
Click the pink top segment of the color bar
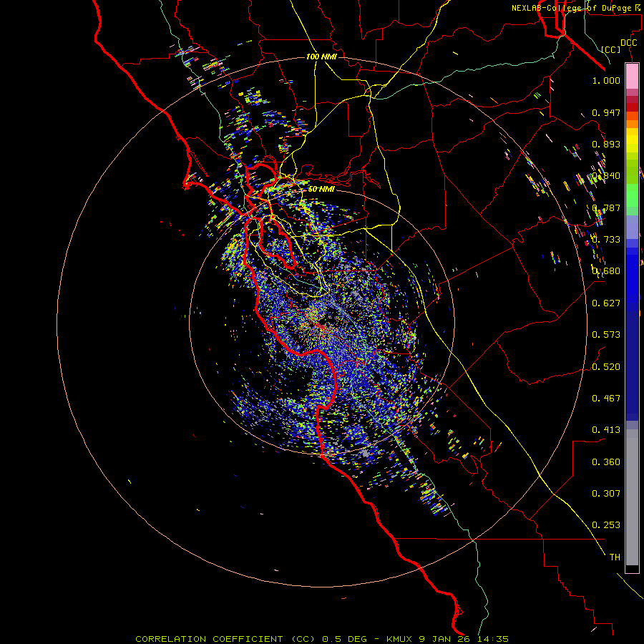point(632,77)
